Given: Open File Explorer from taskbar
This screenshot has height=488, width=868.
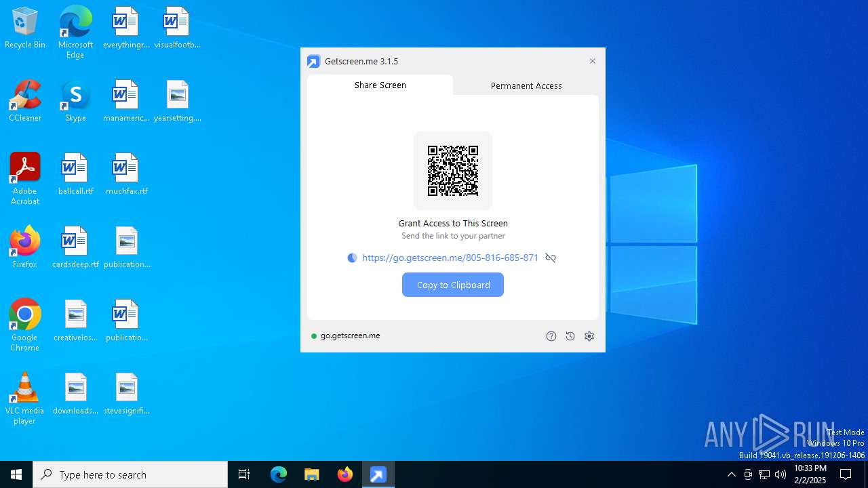Looking at the screenshot, I should (311, 474).
